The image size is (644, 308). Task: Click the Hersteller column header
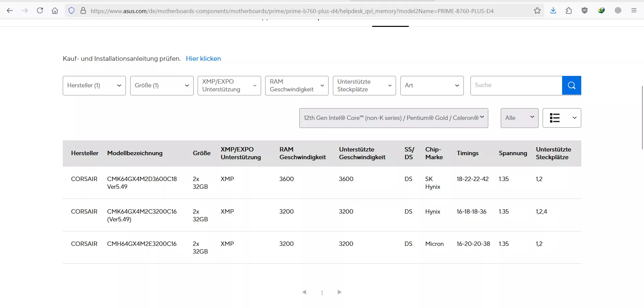pyautogui.click(x=85, y=153)
